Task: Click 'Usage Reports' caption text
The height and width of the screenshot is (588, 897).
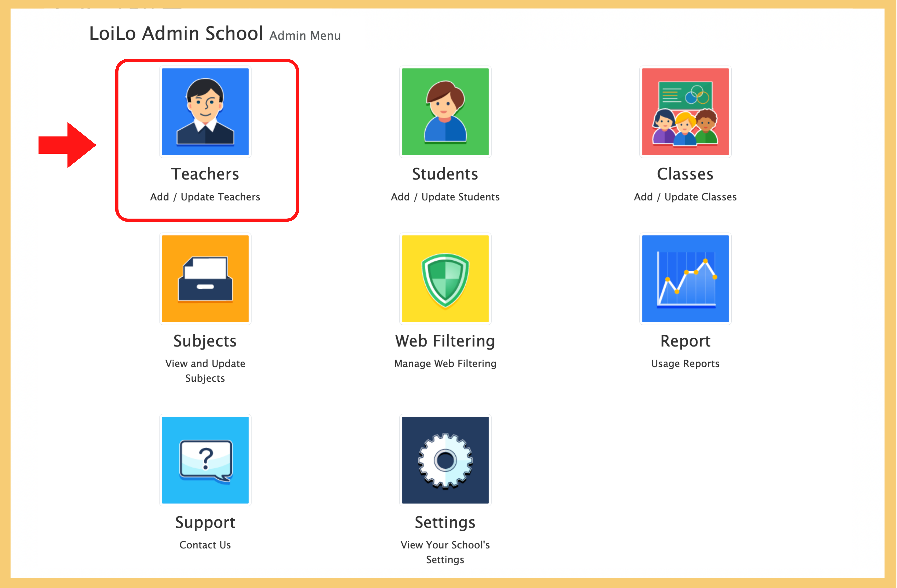Action: 685,364
